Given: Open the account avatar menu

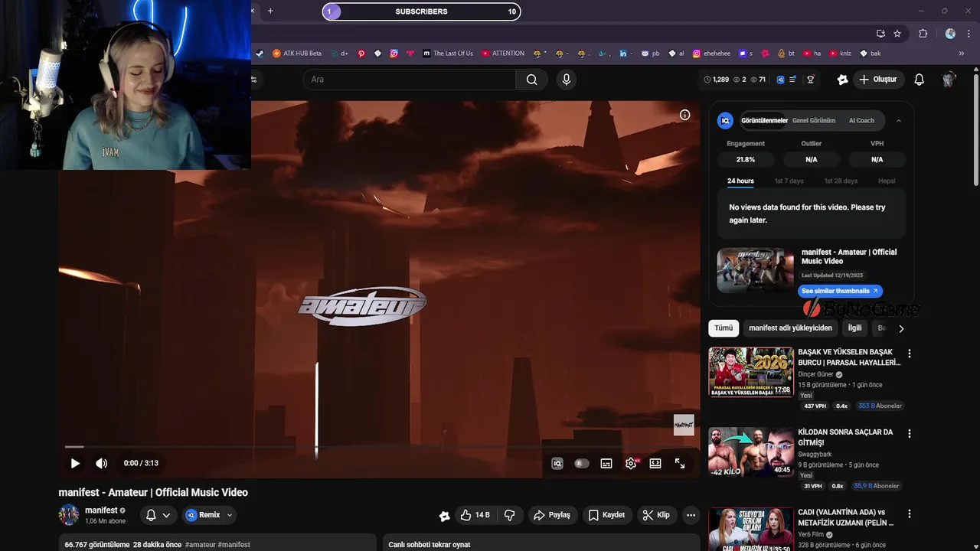Looking at the screenshot, I should 949,80.
